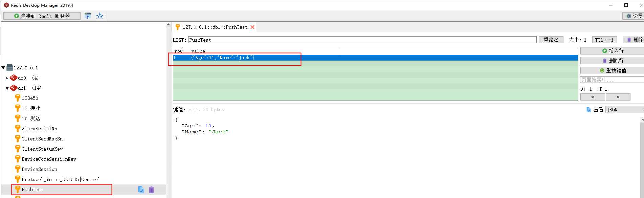This screenshot has width=644, height=198.
Task: Click key icon beside PushTest
Action: click(x=18, y=190)
